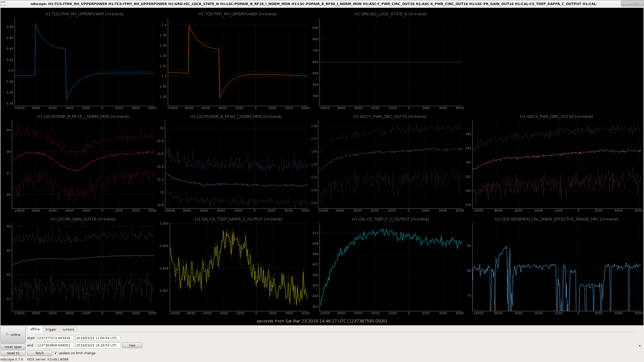
Task: Minimize the ndscope window
Action: (x=630, y=4)
